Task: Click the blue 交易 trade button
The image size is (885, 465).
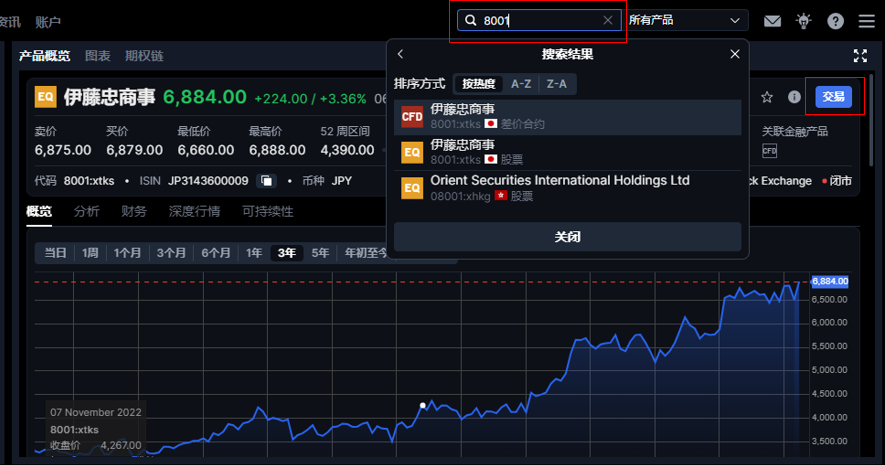Action: [x=834, y=96]
